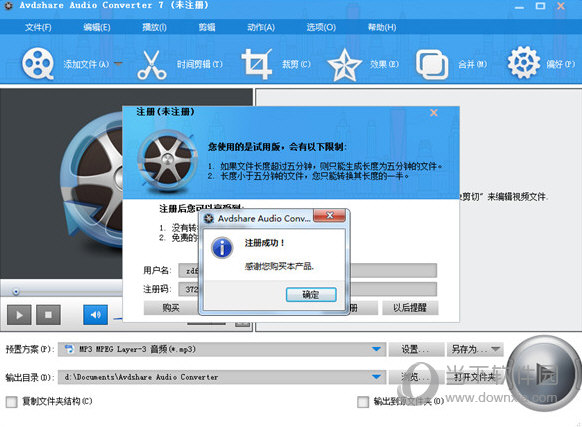
Task: Click the info icon in success dialog
Action: [x=222, y=247]
